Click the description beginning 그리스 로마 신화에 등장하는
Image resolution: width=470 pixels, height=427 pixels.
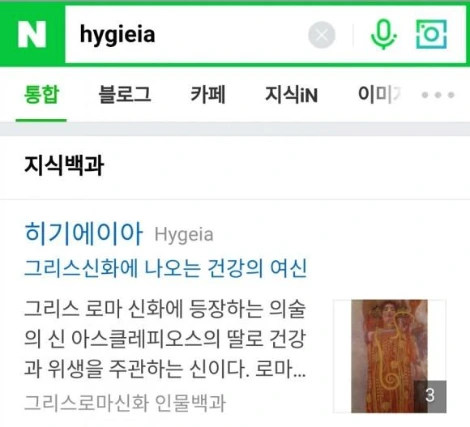click(x=165, y=339)
